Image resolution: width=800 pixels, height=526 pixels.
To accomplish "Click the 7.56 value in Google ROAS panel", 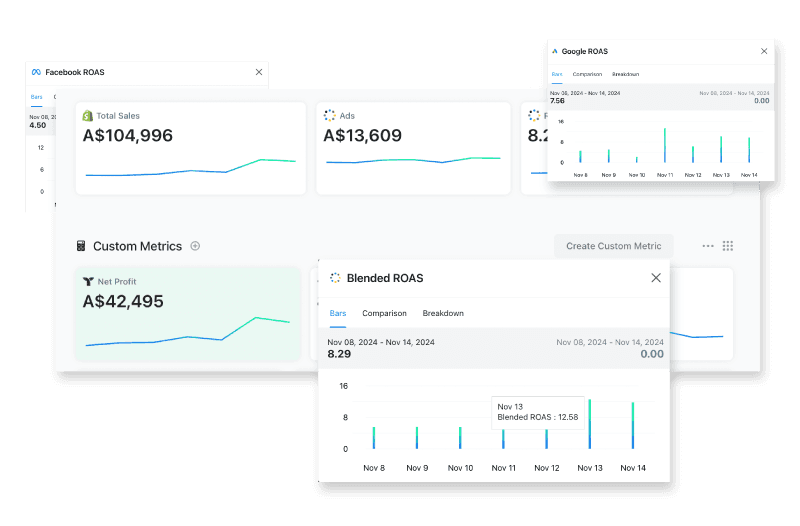I will 557,101.
